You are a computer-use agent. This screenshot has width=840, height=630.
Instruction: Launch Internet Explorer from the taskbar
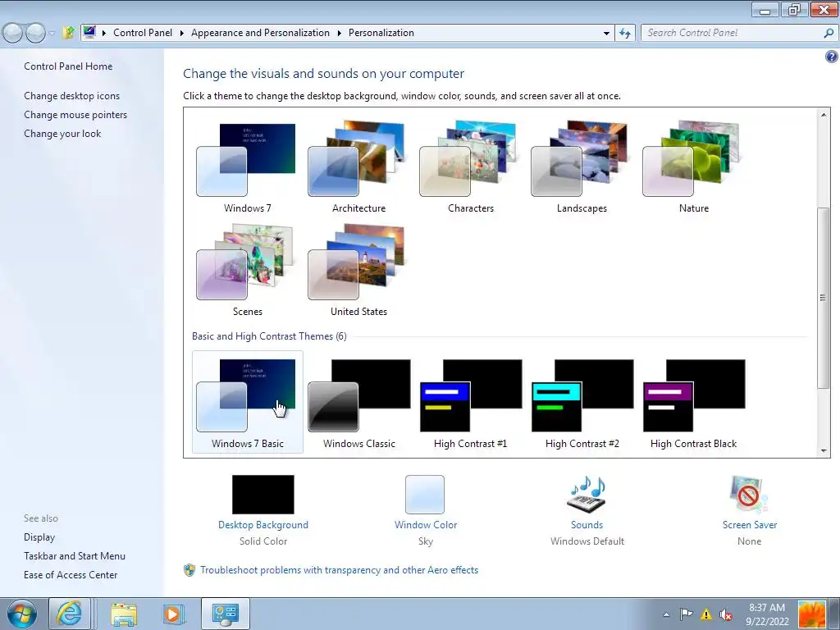(70, 614)
